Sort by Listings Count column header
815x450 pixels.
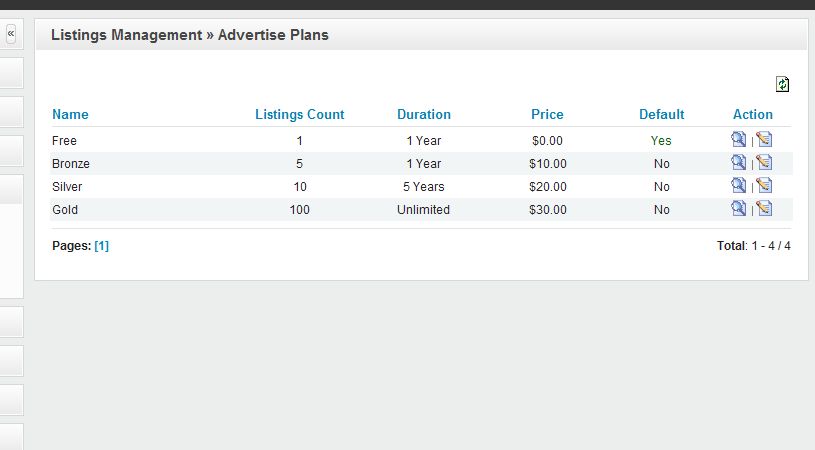point(300,115)
